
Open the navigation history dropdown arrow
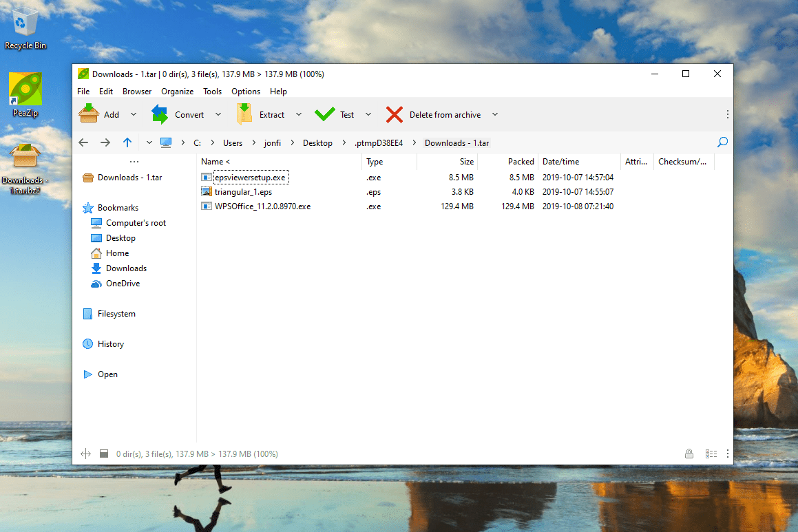(149, 143)
